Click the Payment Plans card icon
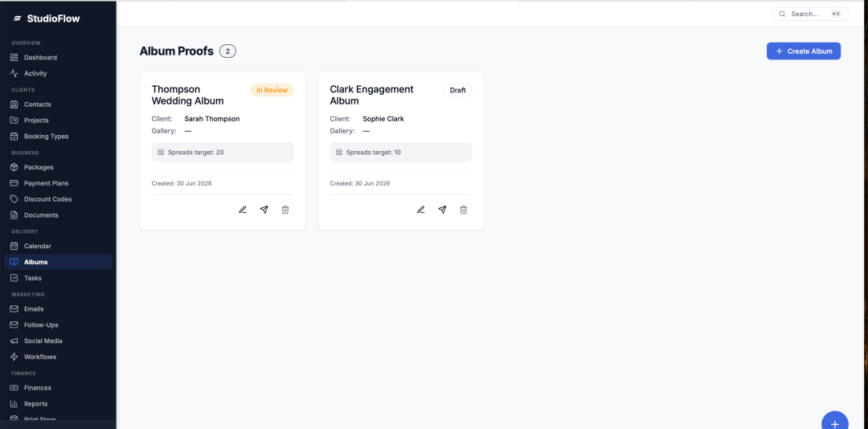This screenshot has width=868, height=429. click(14, 183)
